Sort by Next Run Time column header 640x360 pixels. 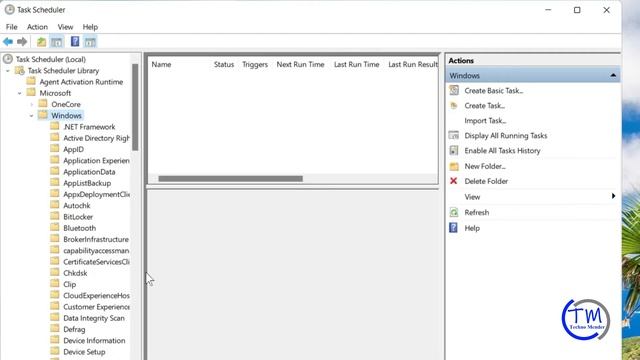(300, 64)
